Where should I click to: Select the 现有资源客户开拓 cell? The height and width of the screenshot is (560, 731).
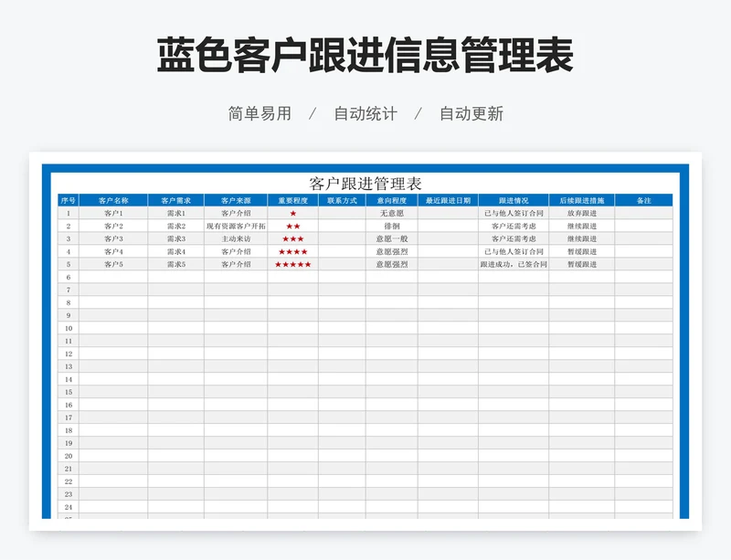236,227
